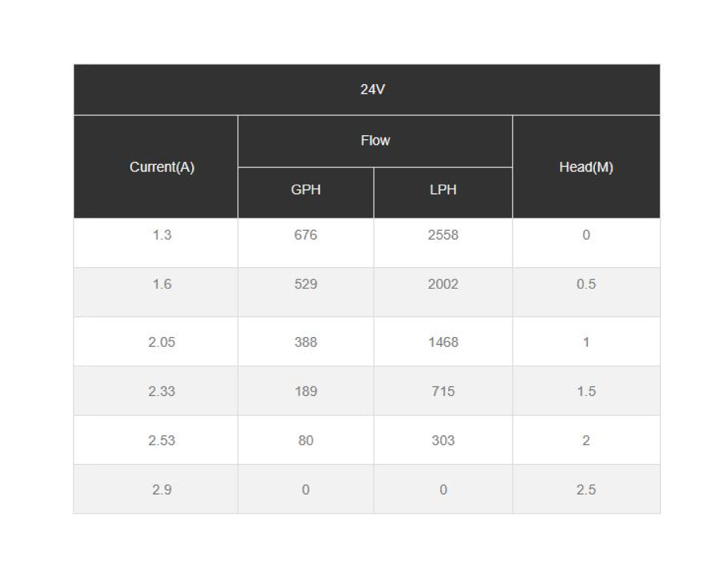The width and height of the screenshot is (728, 582).
Task: Select the 303 LPH cell
Action: pos(443,440)
